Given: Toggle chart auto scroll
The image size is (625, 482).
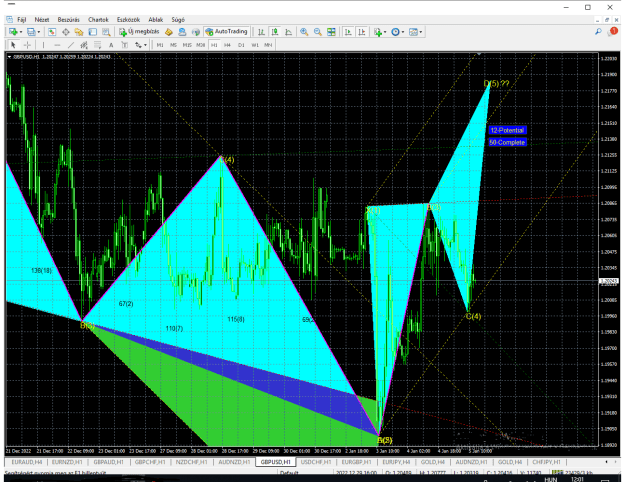Looking at the screenshot, I should 348,32.
